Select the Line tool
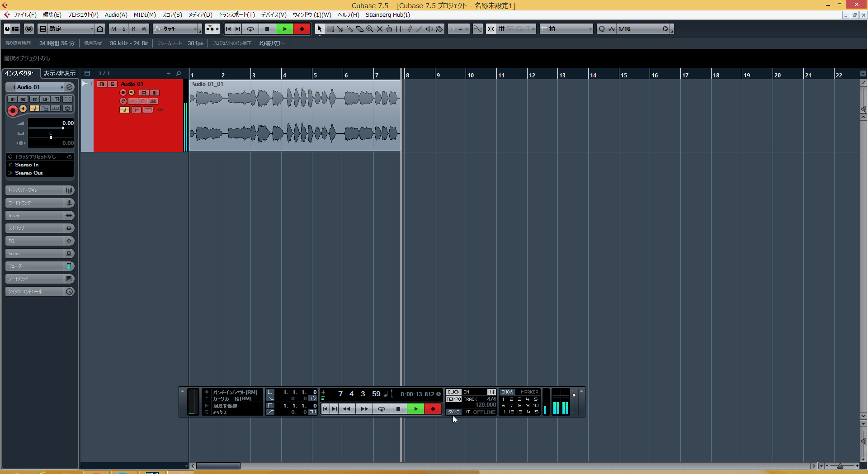Screen dimensions: 868x474 (420, 29)
